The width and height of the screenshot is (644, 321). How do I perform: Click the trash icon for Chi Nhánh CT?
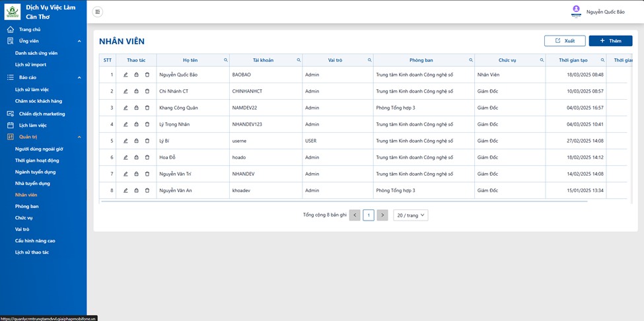tap(147, 91)
